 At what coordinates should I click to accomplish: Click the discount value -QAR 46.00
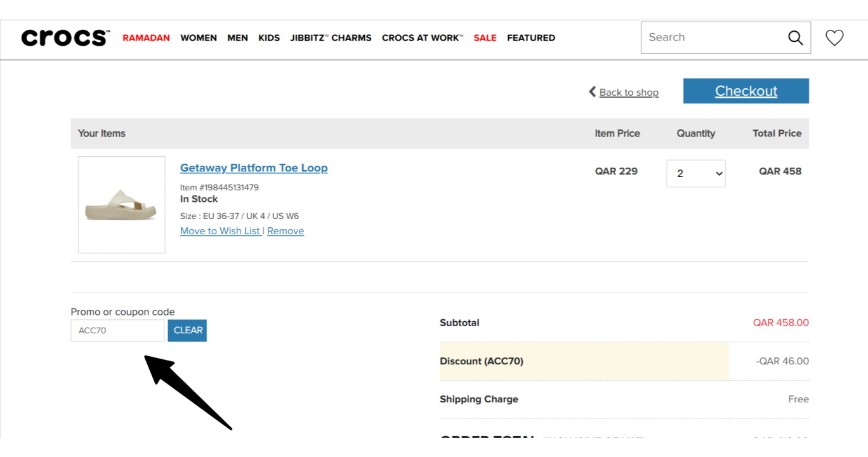pyautogui.click(x=782, y=361)
